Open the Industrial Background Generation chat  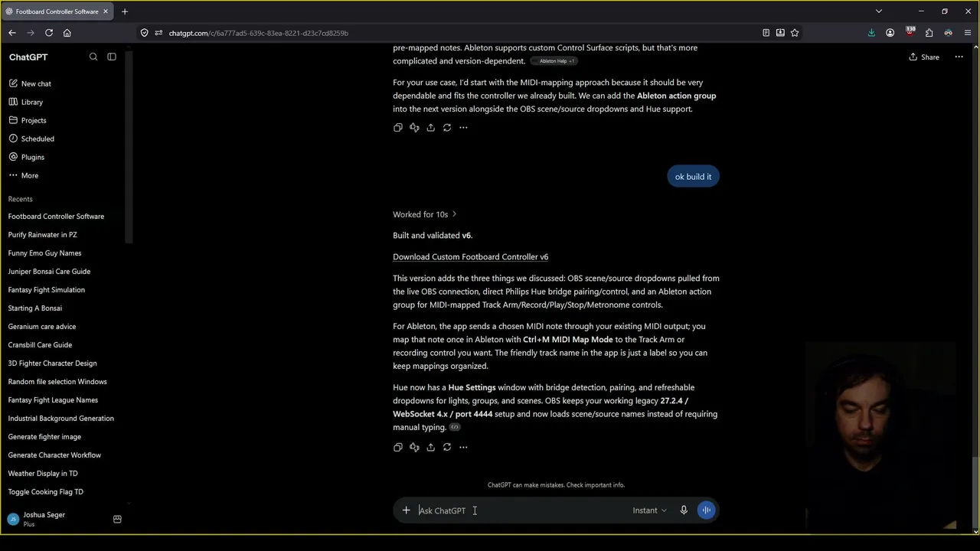[x=61, y=419]
